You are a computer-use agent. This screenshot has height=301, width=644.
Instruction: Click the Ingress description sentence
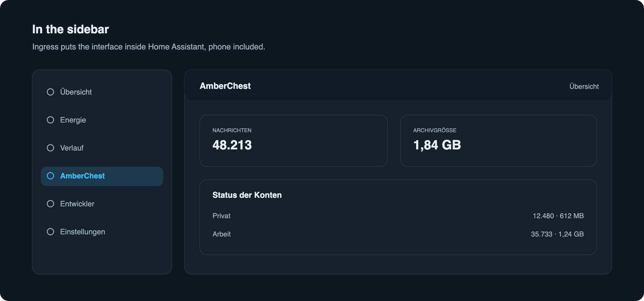(148, 47)
